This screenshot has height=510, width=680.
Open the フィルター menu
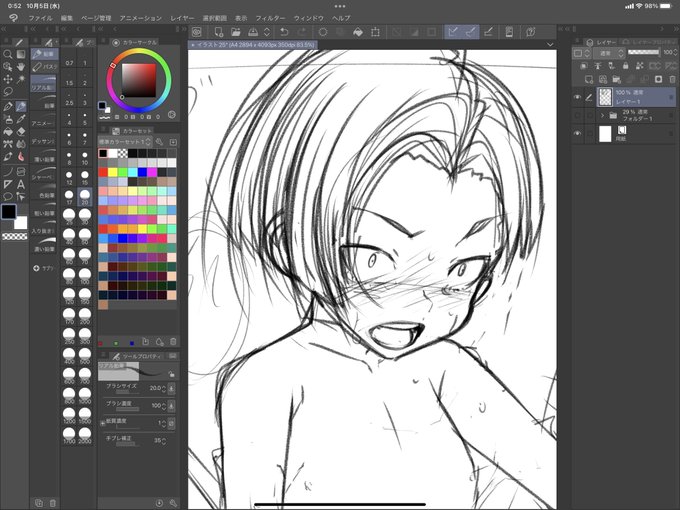click(270, 18)
